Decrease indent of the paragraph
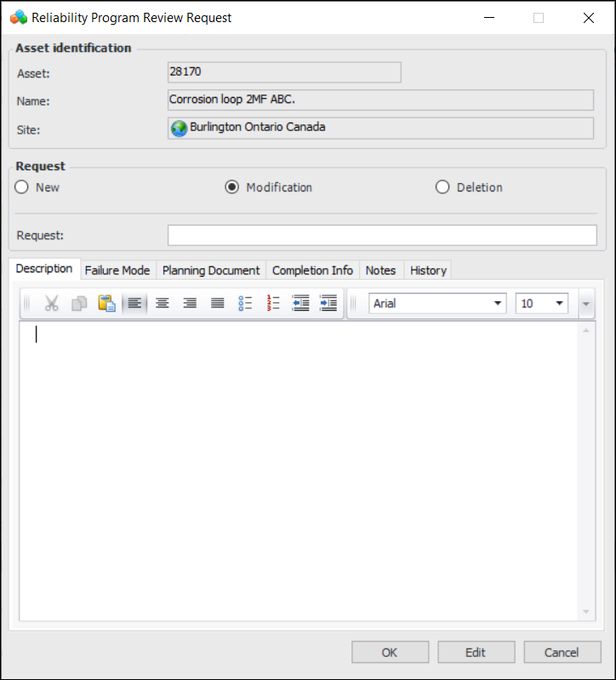Viewport: 616px width, 680px height. pos(300,303)
